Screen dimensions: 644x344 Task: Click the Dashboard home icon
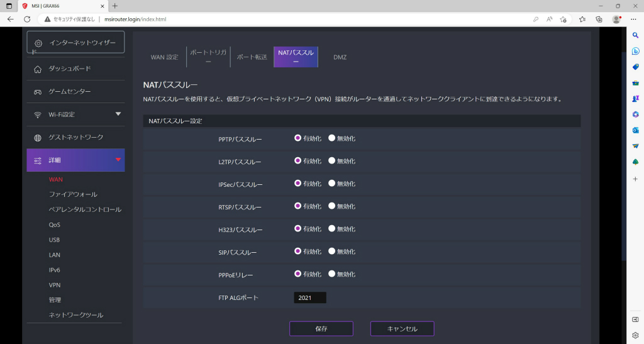tap(38, 69)
